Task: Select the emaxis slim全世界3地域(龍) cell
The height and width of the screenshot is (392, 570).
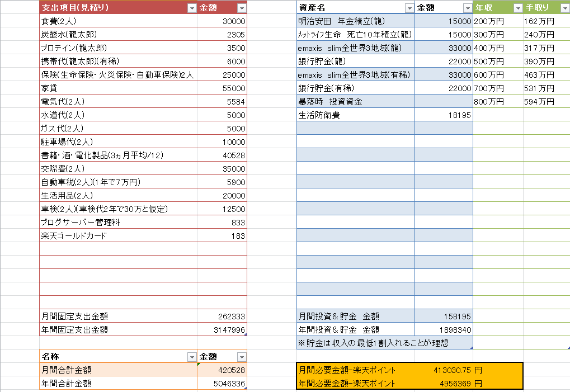Action: point(356,48)
